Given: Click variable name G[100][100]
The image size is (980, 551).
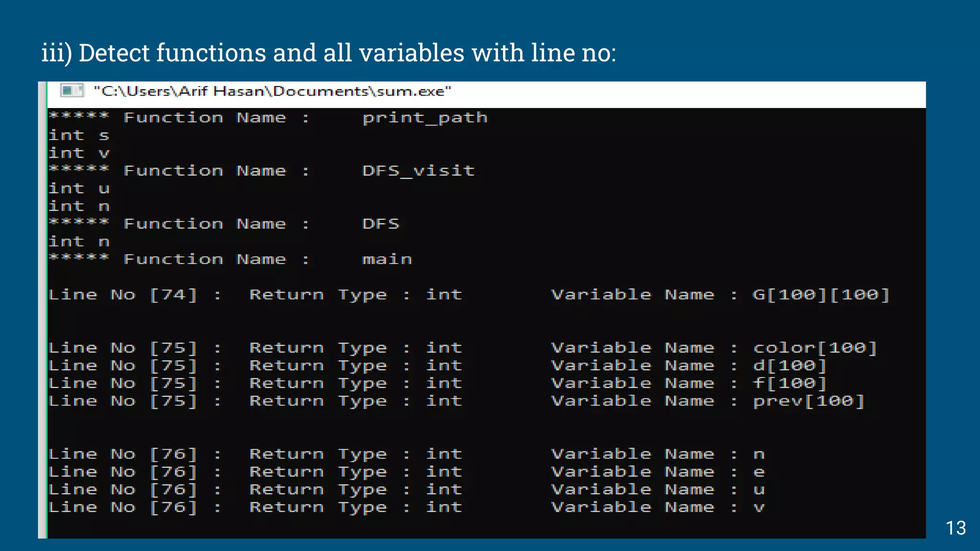Looking at the screenshot, I should (821, 295).
